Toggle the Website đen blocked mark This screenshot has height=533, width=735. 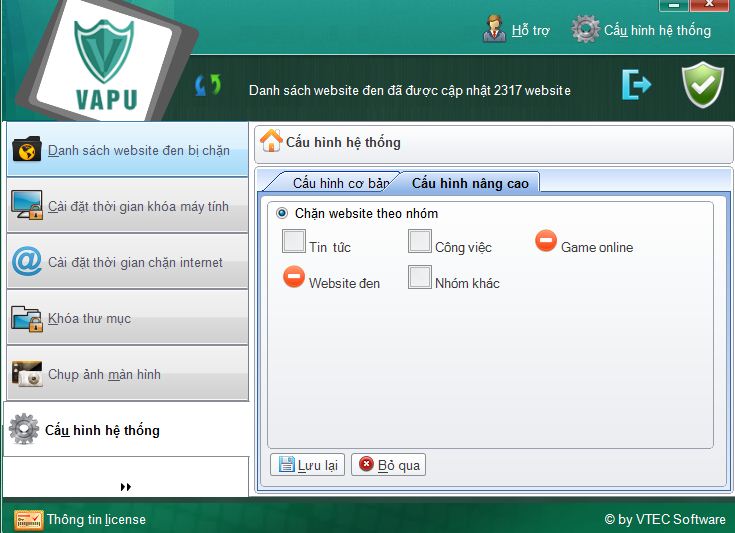point(294,277)
